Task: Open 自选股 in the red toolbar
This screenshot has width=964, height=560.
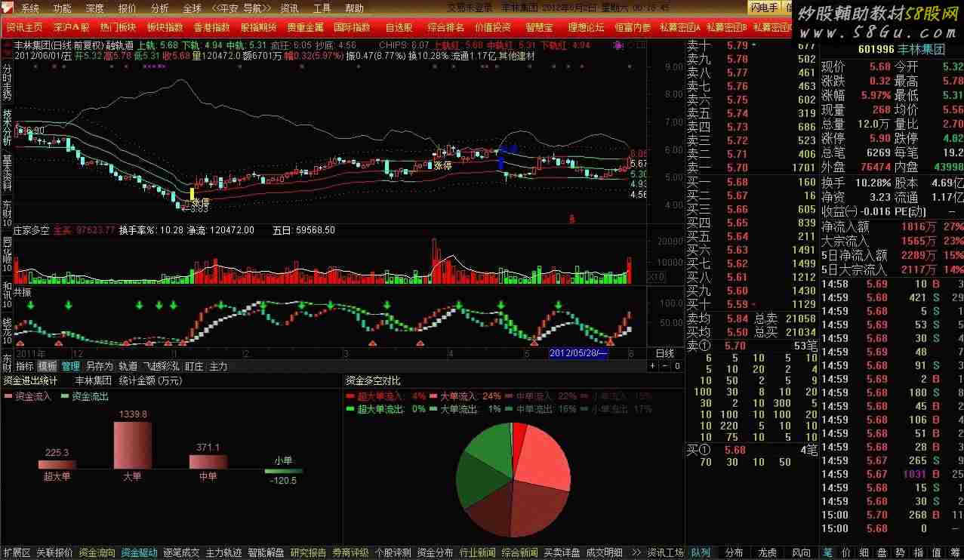Action: click(x=399, y=27)
